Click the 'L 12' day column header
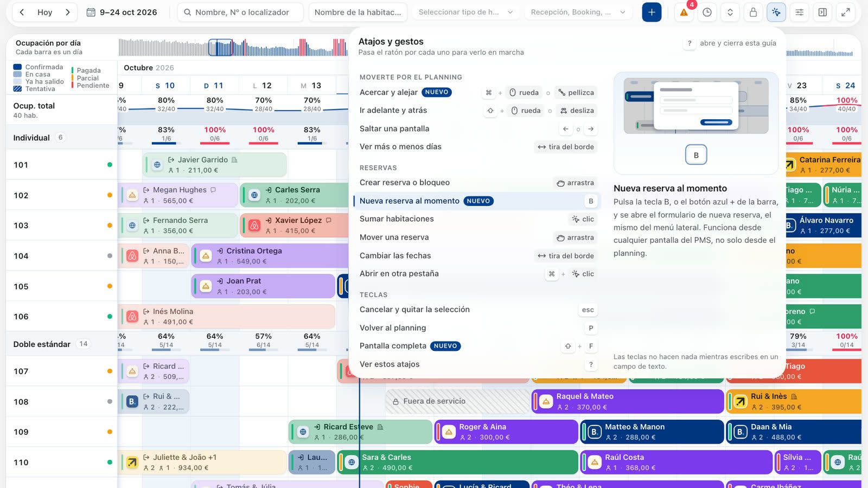868x488 pixels. tap(263, 86)
